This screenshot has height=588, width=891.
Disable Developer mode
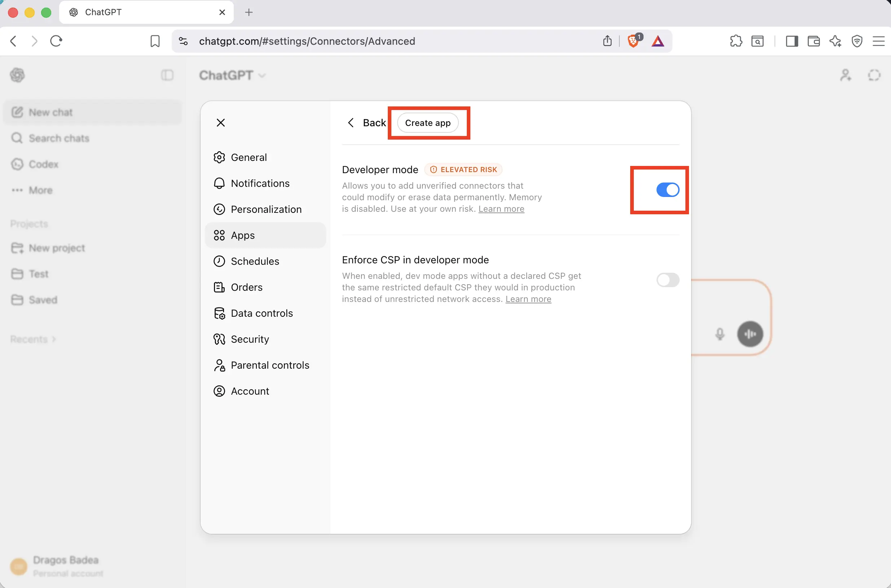tap(667, 190)
